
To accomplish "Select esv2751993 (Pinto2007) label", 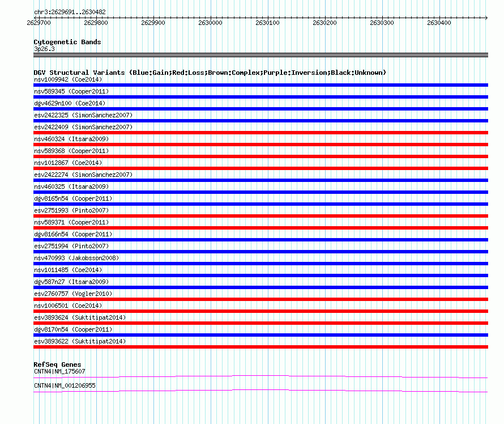I will pos(71,210).
